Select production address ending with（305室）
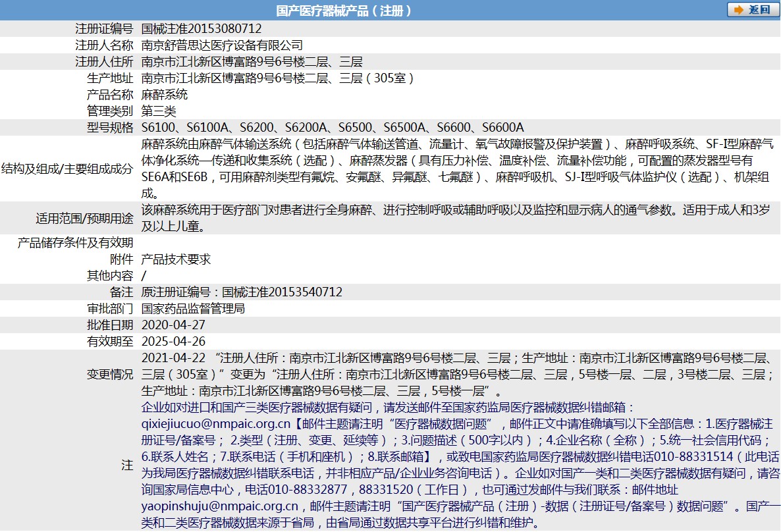This screenshot has width=781, height=532. [x=277, y=78]
